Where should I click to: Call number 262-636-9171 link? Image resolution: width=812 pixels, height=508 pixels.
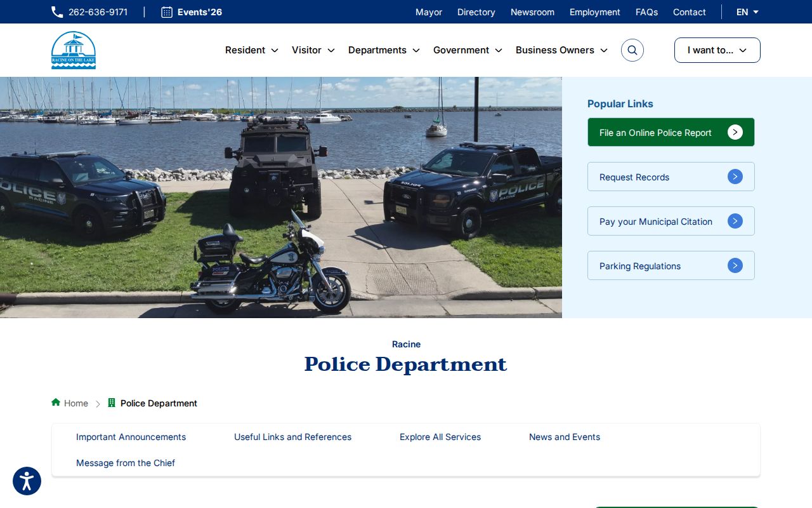pyautogui.click(x=98, y=12)
